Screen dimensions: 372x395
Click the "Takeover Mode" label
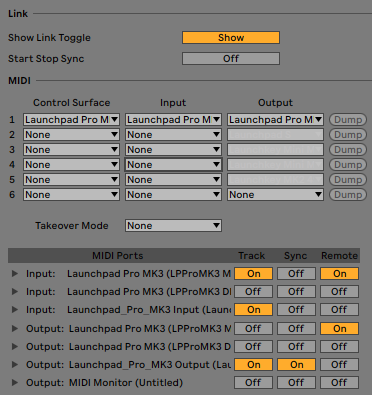(x=72, y=226)
